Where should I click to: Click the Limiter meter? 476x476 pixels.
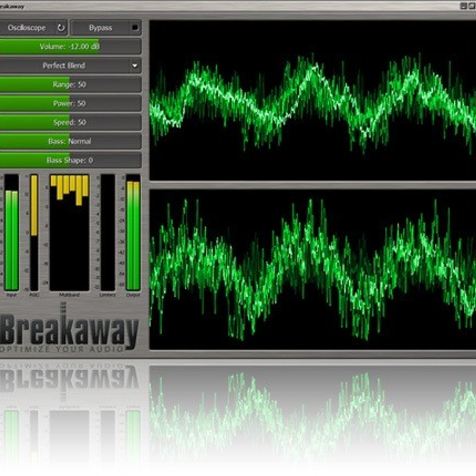pyautogui.click(x=107, y=232)
